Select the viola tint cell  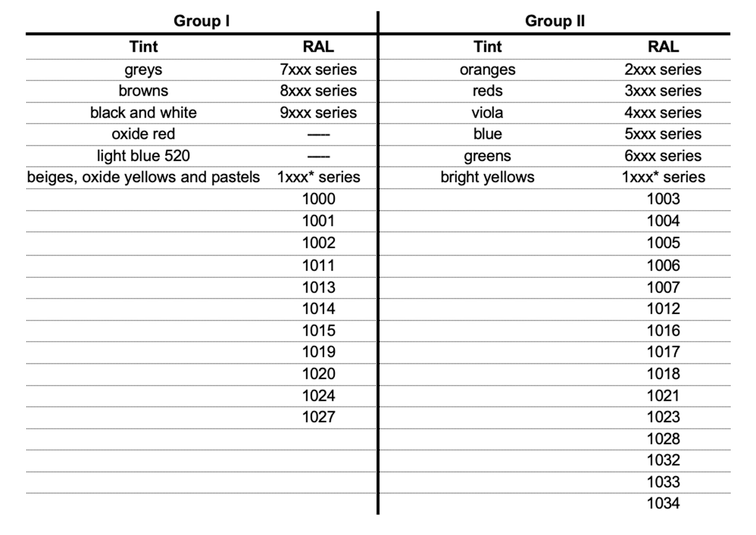487,112
